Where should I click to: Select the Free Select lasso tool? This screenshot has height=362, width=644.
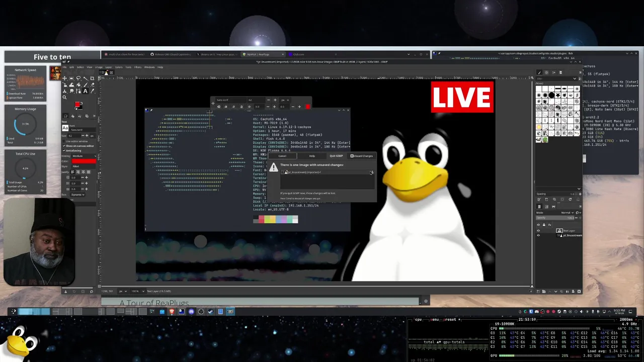coord(78,78)
